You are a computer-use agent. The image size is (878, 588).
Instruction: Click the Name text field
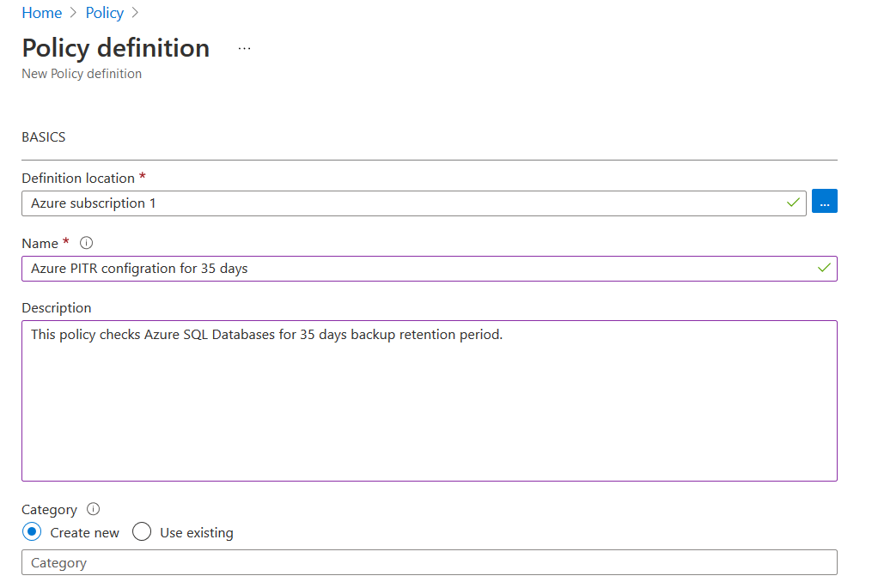[412, 269]
